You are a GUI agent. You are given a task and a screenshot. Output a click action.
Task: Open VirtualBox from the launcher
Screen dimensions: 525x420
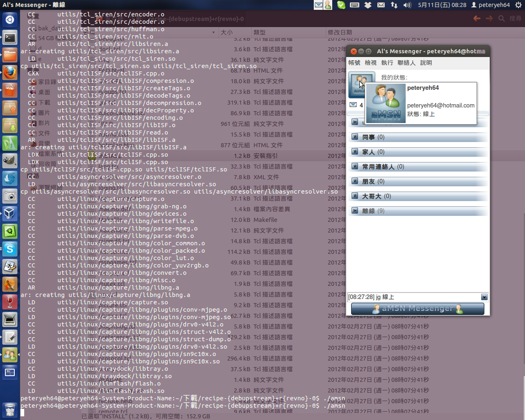[10, 213]
